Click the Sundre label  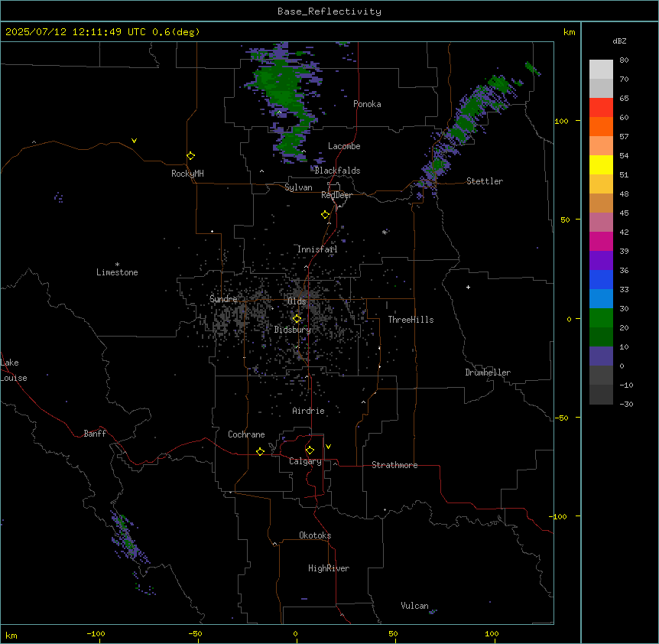(223, 299)
